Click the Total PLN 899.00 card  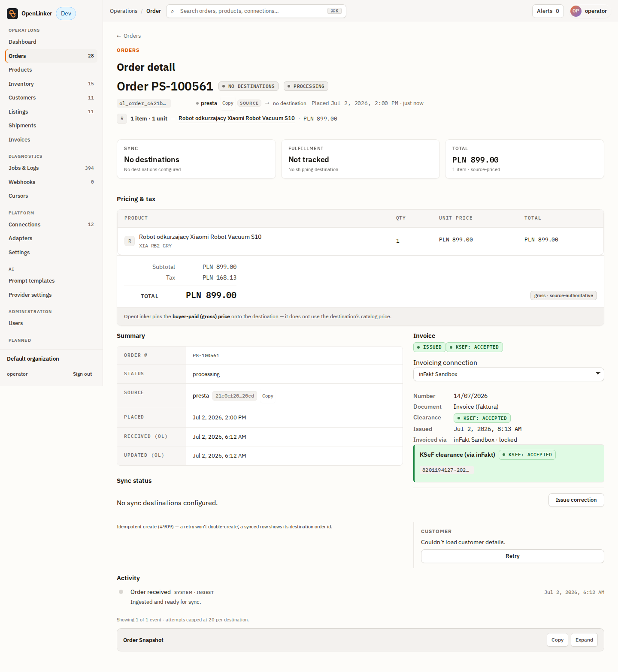click(x=524, y=159)
